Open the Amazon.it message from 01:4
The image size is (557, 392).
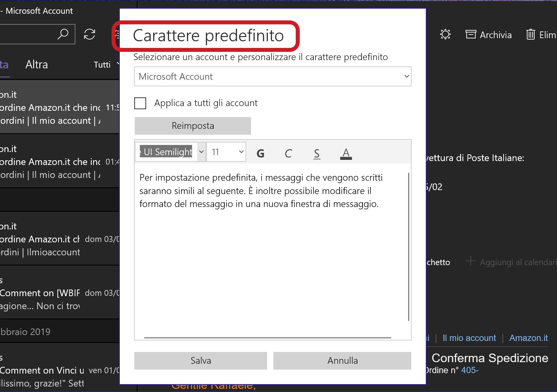click(x=60, y=161)
